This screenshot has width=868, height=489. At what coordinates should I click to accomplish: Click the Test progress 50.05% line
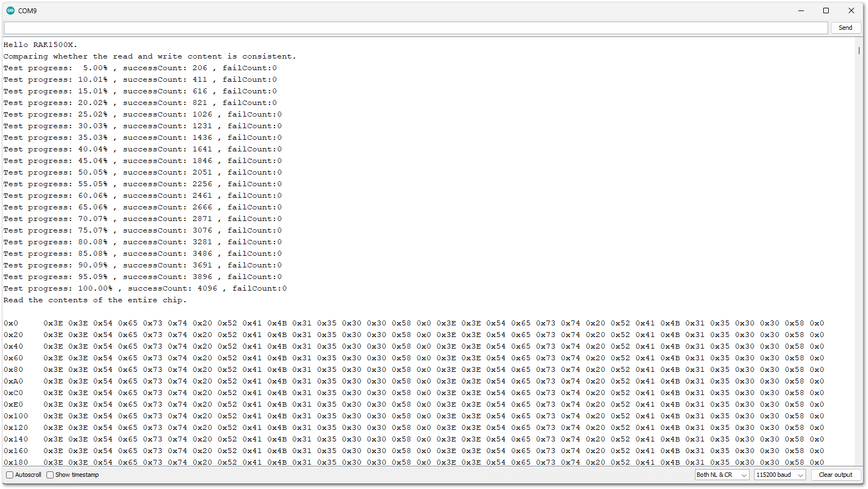pyautogui.click(x=143, y=172)
